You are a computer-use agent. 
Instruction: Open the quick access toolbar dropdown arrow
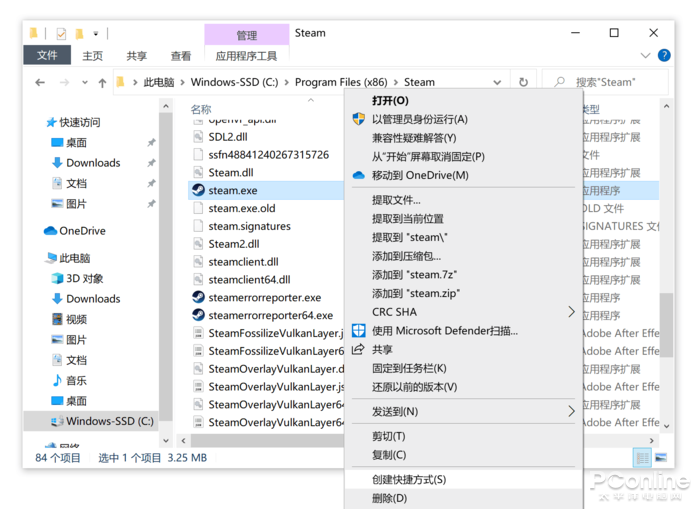click(x=96, y=34)
